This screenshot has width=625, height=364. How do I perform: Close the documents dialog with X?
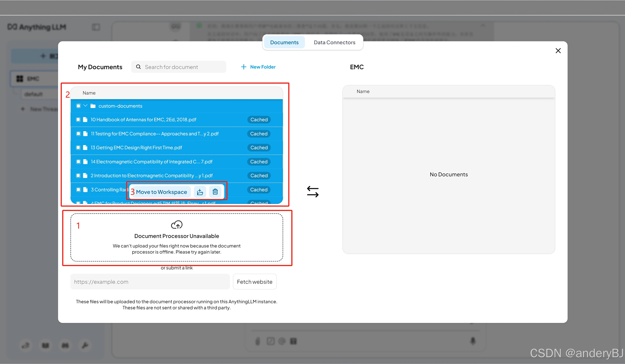click(558, 51)
